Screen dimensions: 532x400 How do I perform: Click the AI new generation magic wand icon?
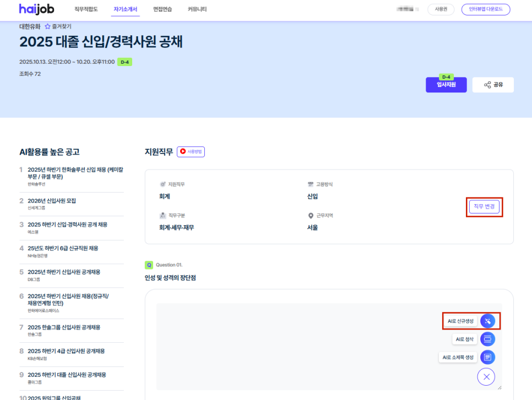[487, 321]
